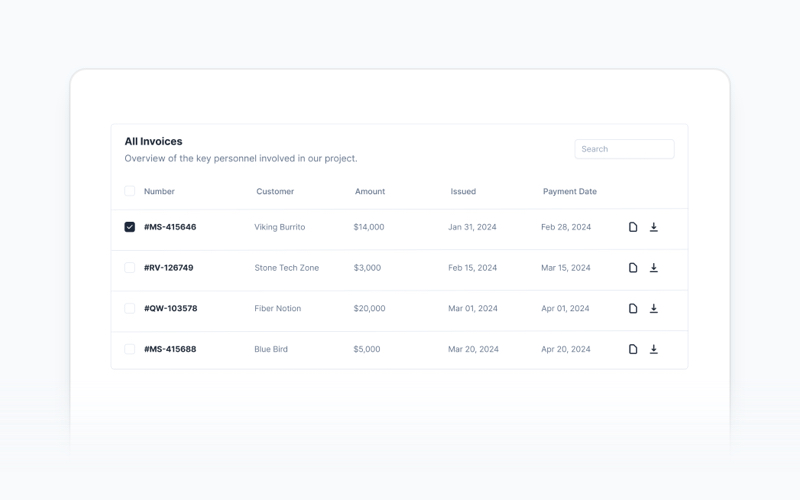800x500 pixels.
Task: Click the $20,000 amount cell
Action: click(369, 308)
